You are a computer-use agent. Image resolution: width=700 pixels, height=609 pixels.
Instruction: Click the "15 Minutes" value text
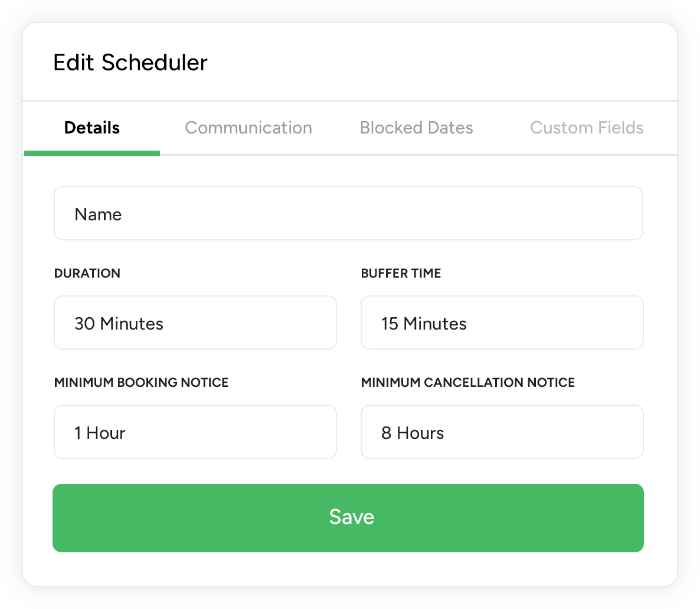(x=424, y=324)
